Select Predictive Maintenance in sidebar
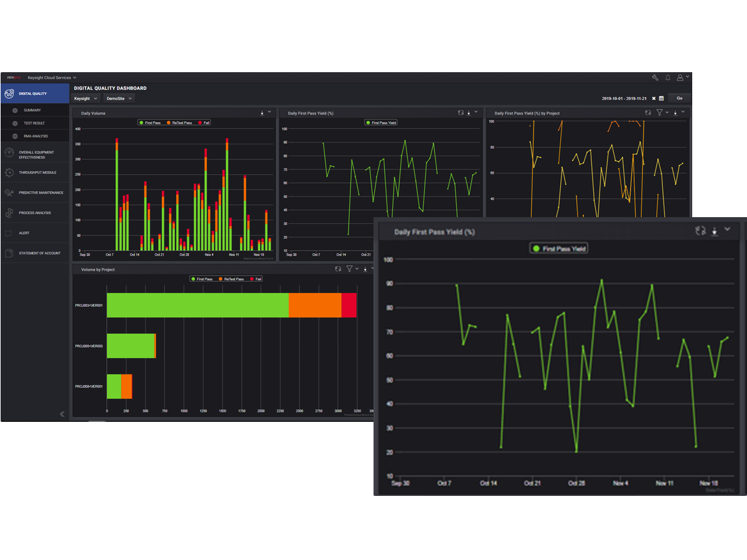The height and width of the screenshot is (560, 747). tap(40, 193)
